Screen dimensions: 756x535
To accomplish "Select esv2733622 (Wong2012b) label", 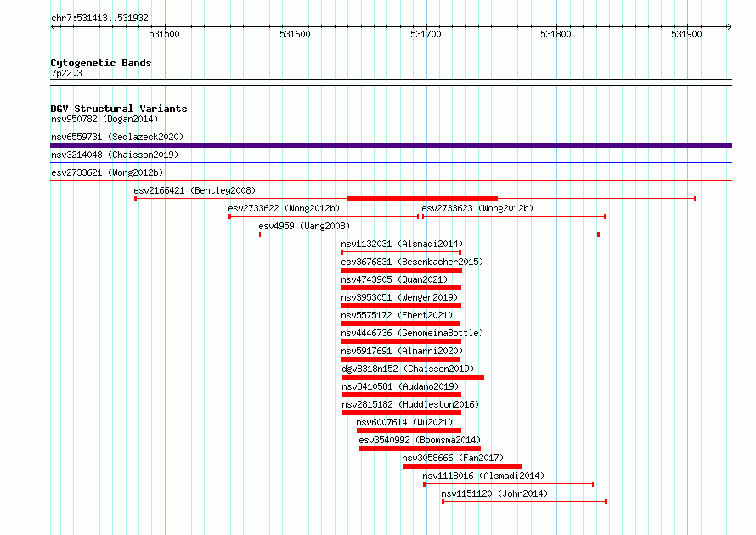I will coord(284,208).
